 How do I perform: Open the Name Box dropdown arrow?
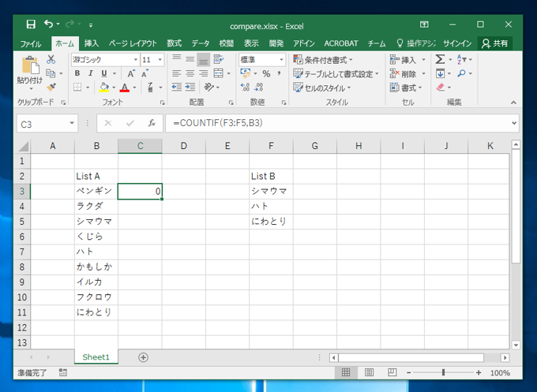coord(72,123)
